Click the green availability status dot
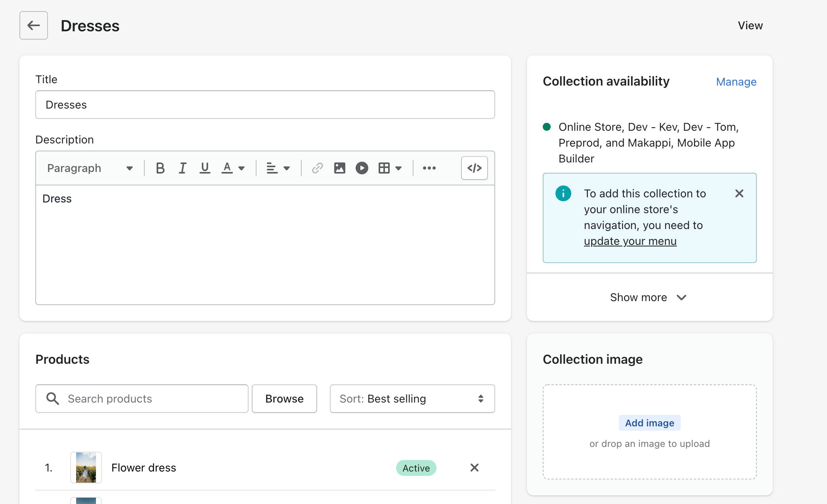Viewport: 827px width, 504px height. [x=547, y=127]
